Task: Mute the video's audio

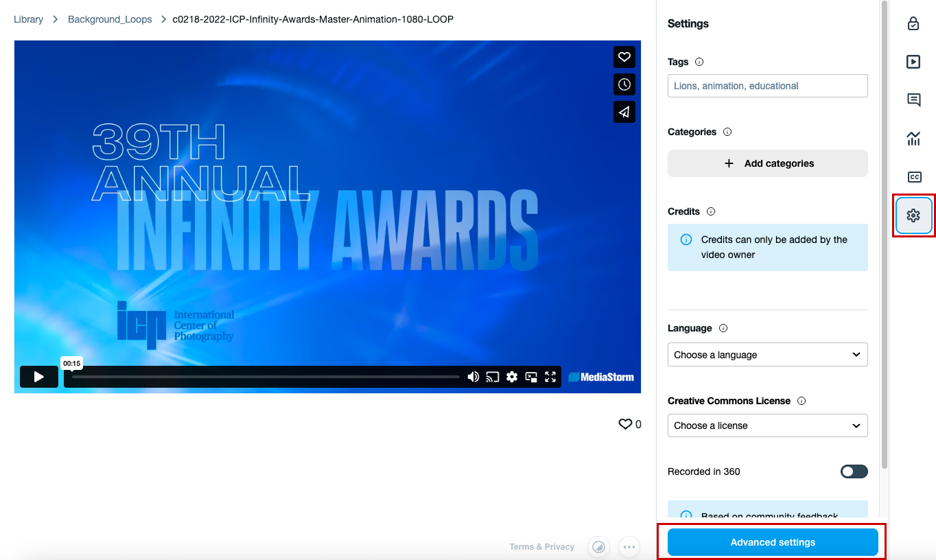Action: pos(473,376)
